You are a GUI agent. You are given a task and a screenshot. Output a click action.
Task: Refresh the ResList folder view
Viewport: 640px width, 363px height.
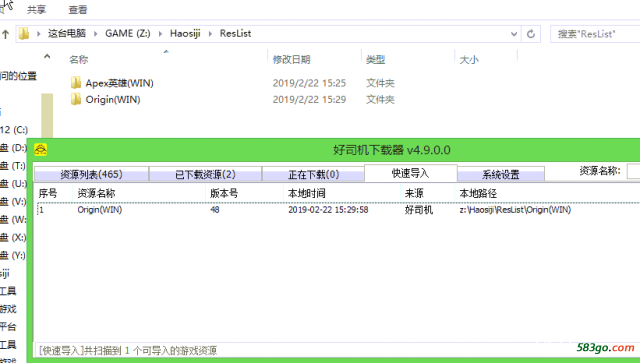coord(531,34)
